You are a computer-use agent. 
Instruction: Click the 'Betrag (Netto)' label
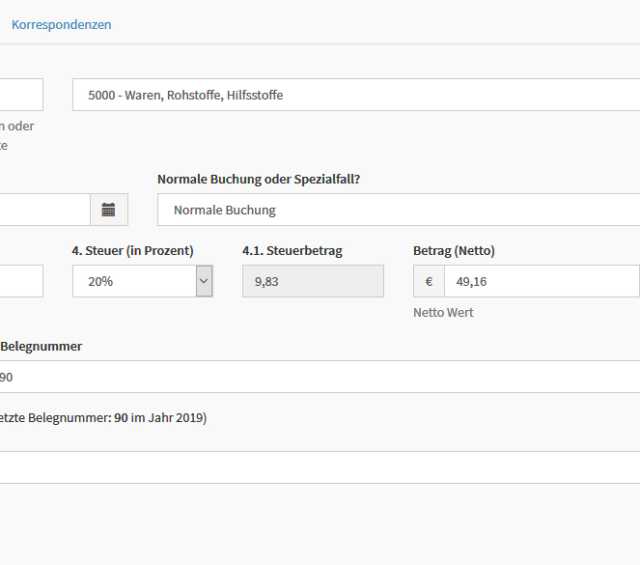tap(454, 251)
